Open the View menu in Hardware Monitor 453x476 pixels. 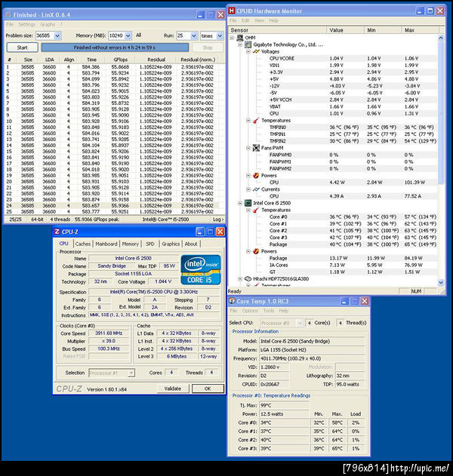point(259,20)
